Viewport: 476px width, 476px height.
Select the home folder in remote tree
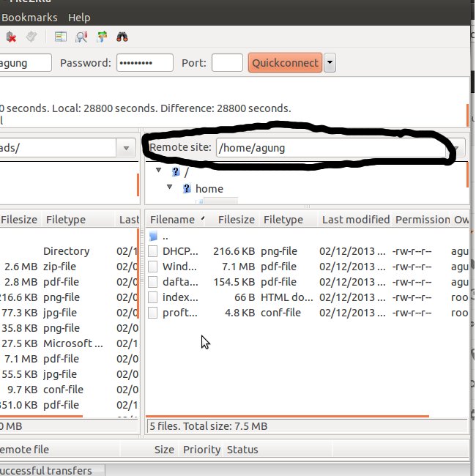tap(209, 189)
